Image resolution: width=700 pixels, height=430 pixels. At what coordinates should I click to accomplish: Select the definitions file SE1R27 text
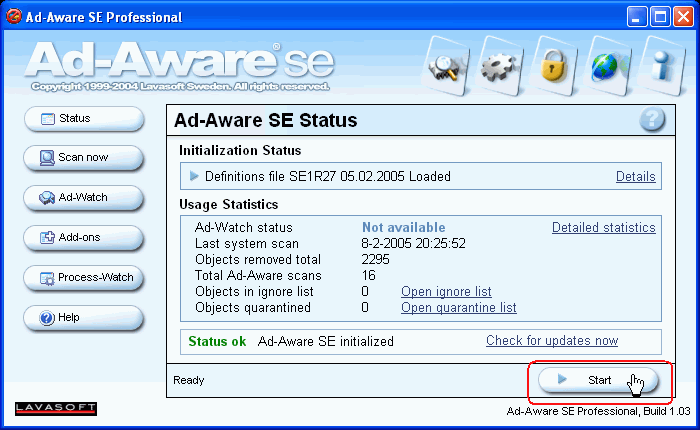[x=328, y=176]
